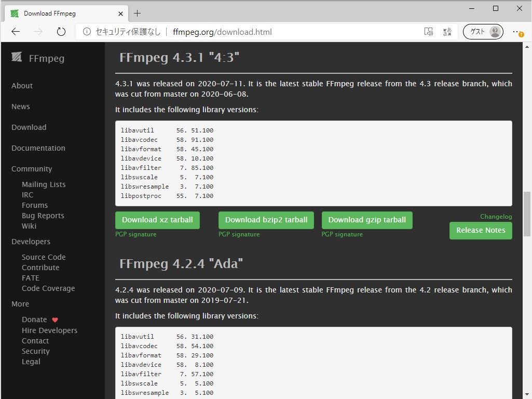Image resolution: width=532 pixels, height=399 pixels.
Task: Click the guest profile button
Action: (x=483, y=32)
